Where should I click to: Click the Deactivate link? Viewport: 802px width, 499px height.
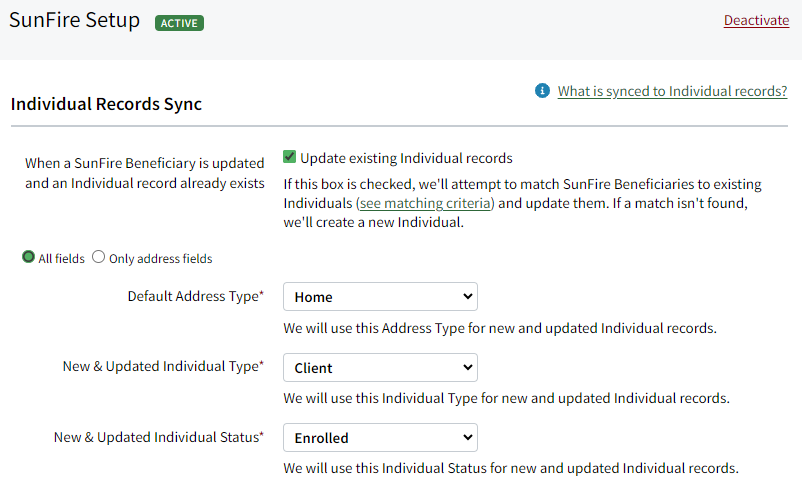756,20
